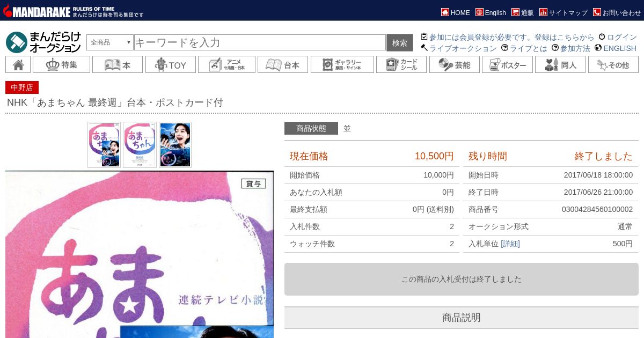Open the 特集 crown category

point(61,64)
